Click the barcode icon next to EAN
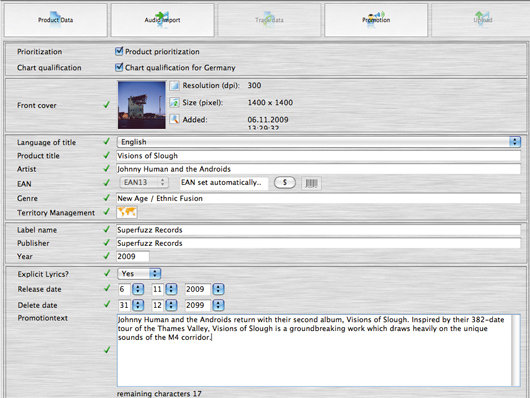The height and width of the screenshot is (398, 530). pyautogui.click(x=311, y=183)
